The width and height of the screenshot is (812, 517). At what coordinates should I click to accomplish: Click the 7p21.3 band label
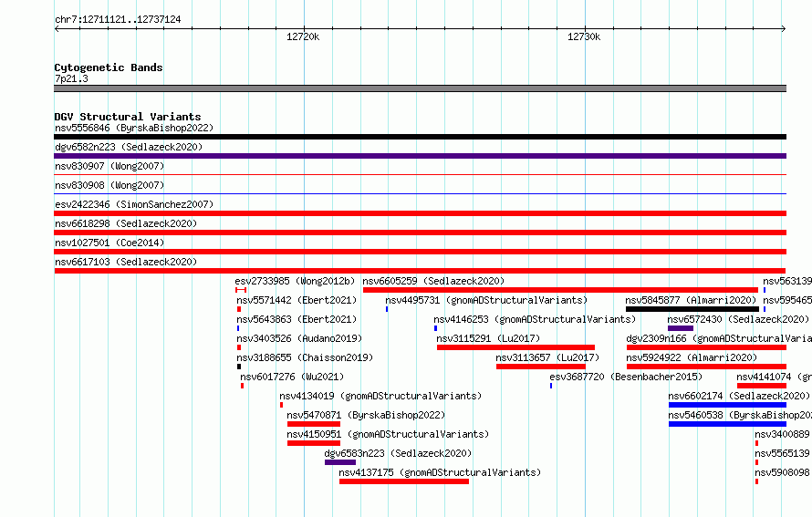coord(71,78)
